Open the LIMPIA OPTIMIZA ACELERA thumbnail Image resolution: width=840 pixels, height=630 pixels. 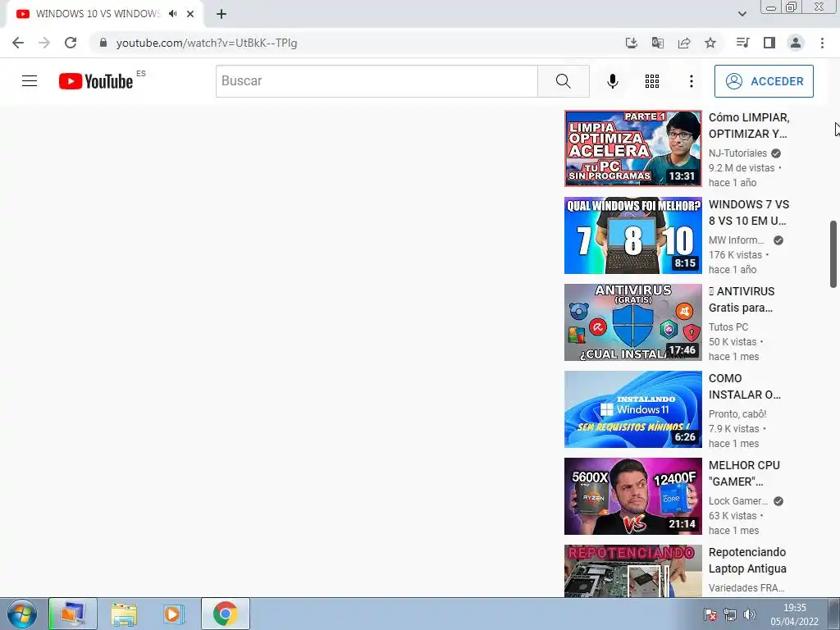[x=632, y=148]
